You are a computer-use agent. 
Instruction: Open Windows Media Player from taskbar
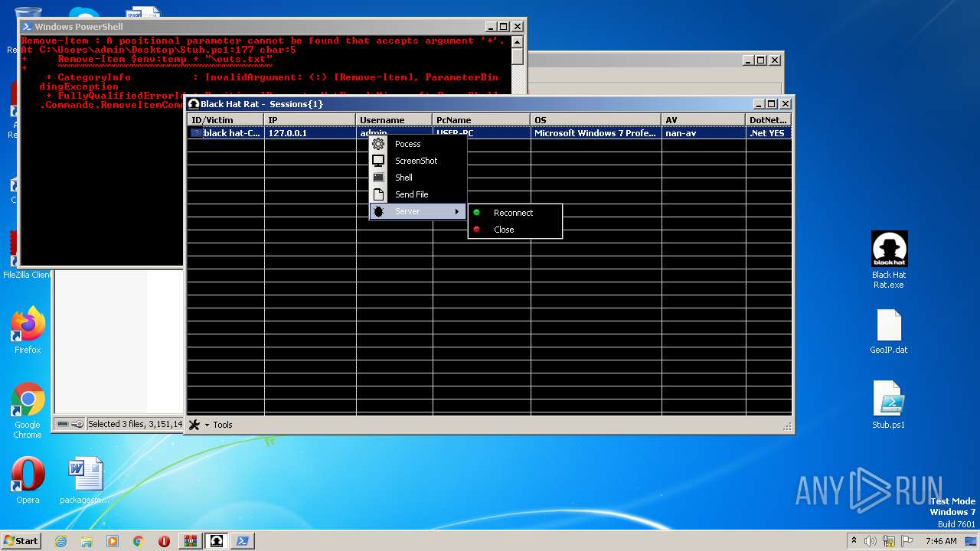(x=113, y=541)
